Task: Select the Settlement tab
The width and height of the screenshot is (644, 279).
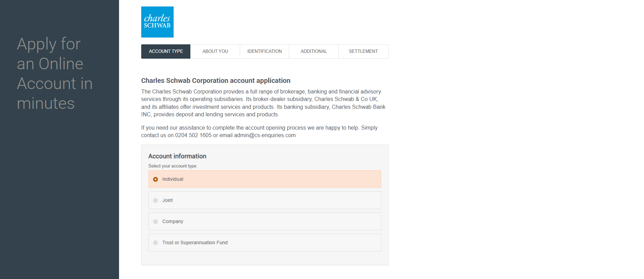Action: click(x=363, y=52)
